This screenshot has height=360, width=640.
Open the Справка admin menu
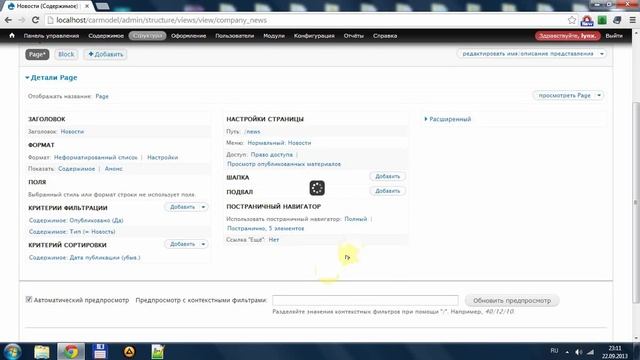click(385, 36)
